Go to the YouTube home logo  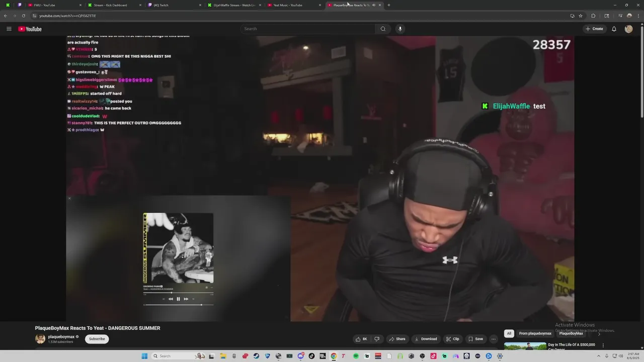pos(30,29)
